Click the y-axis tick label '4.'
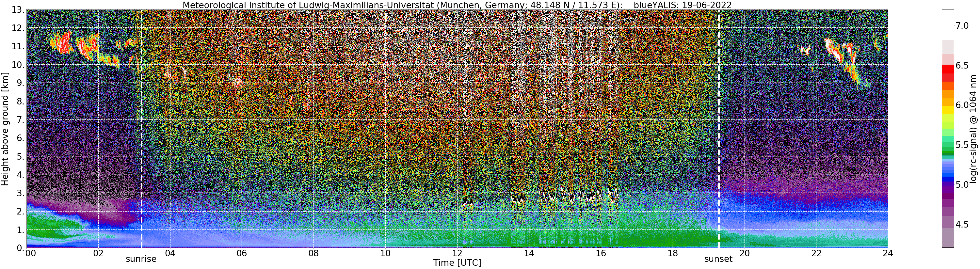 coord(20,175)
